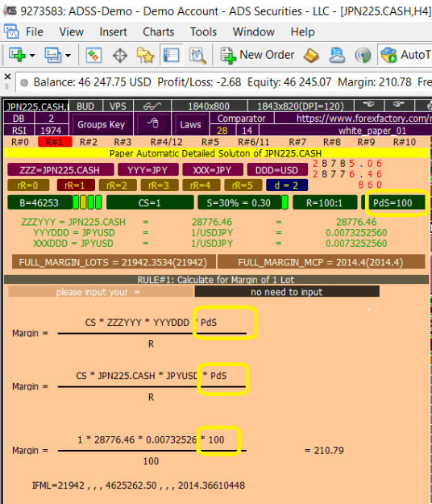Click the eyeglasses icon button
The width and height of the screenshot is (432, 504).
(152, 106)
